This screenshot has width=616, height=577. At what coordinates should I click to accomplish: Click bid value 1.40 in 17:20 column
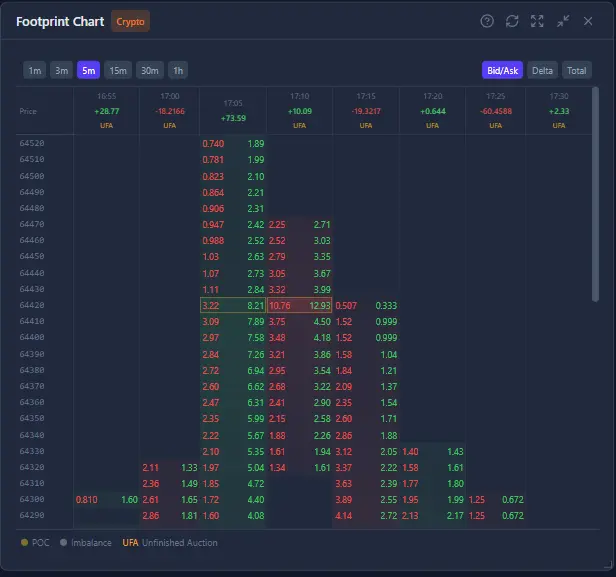[x=410, y=452]
